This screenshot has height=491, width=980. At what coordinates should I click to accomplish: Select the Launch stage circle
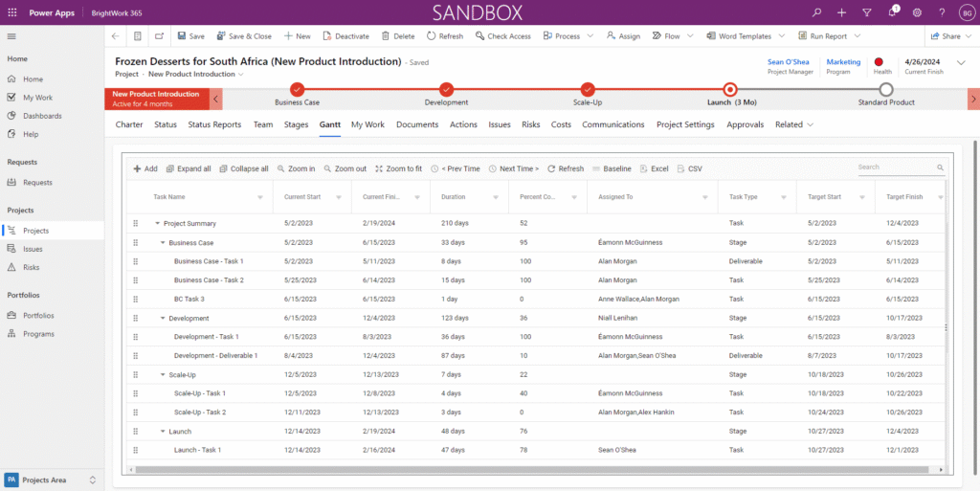(x=730, y=89)
